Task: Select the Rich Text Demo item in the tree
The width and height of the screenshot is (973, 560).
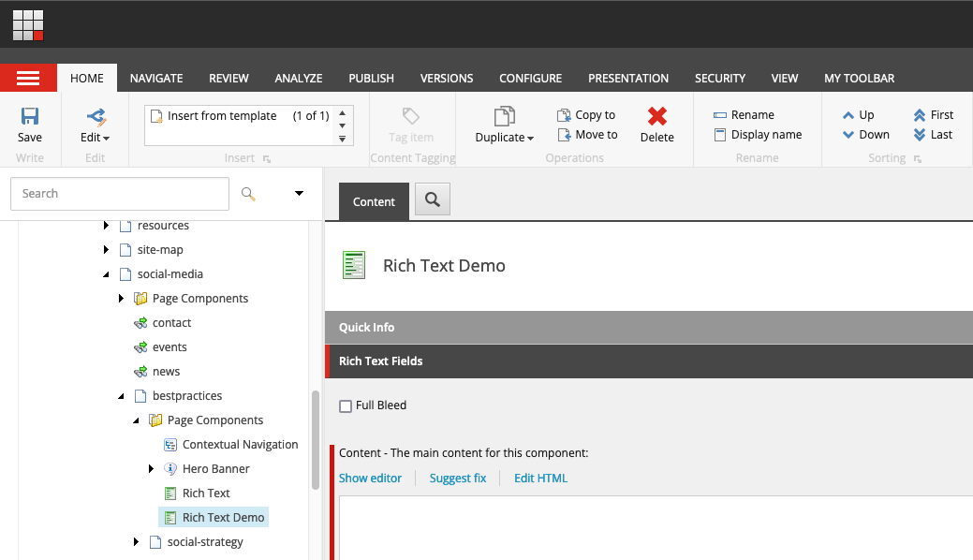Action: tap(222, 517)
